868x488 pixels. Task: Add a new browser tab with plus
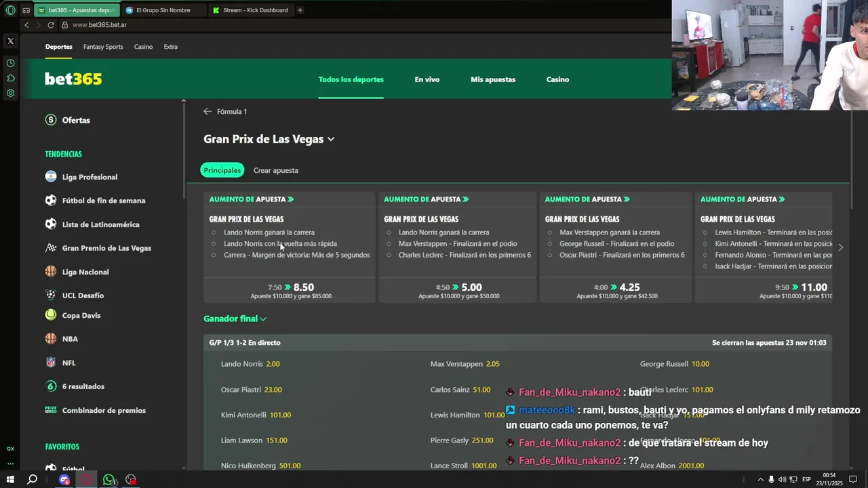(300, 10)
